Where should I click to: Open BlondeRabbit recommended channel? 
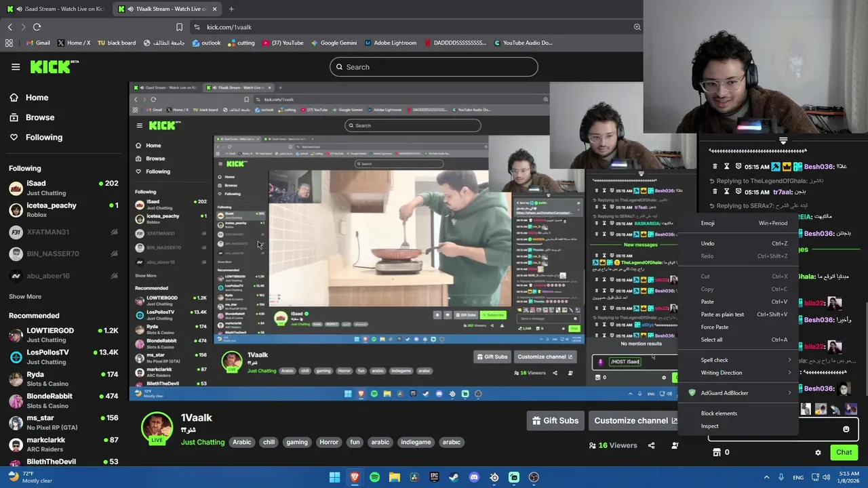coord(64,401)
